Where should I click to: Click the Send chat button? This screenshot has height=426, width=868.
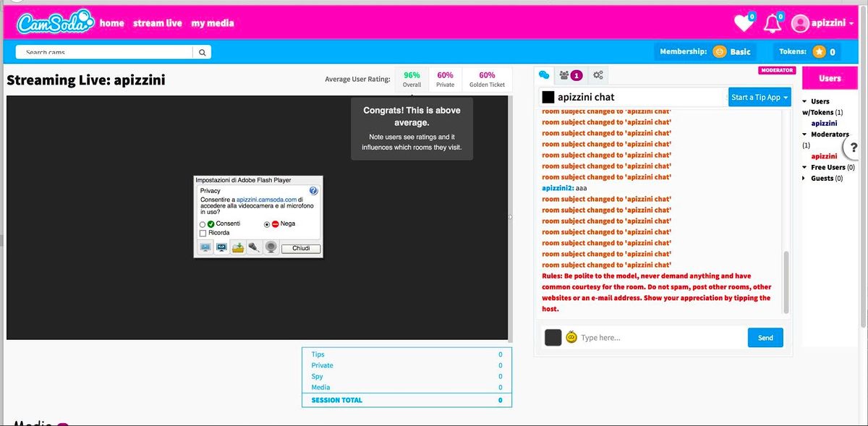pyautogui.click(x=765, y=337)
